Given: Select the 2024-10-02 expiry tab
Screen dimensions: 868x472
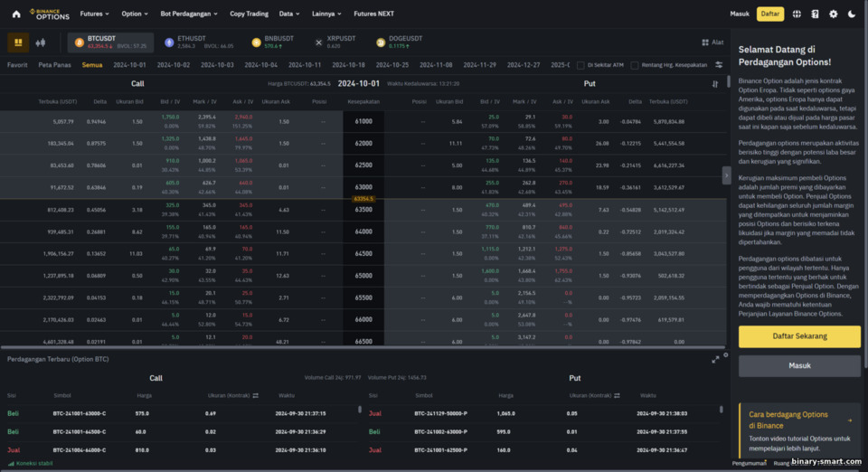Looking at the screenshot, I should point(174,65).
